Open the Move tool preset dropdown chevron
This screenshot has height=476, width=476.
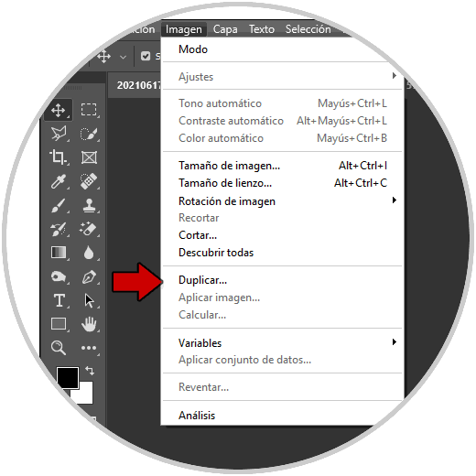[123, 57]
